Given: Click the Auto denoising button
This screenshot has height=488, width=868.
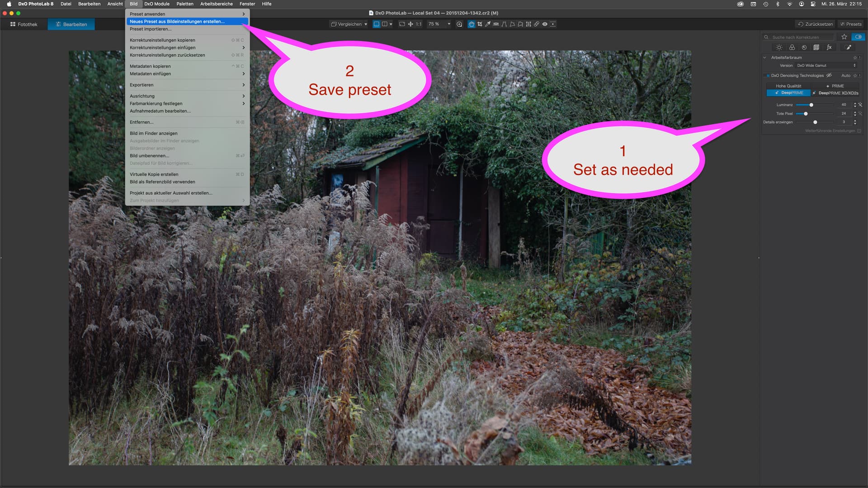Looking at the screenshot, I should [846, 76].
